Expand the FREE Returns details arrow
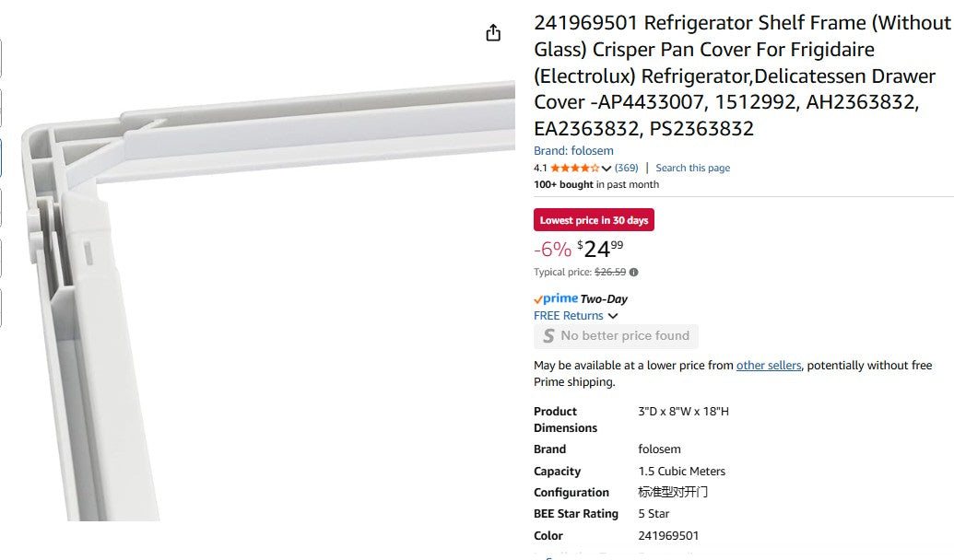954x560 pixels. pyautogui.click(x=613, y=316)
